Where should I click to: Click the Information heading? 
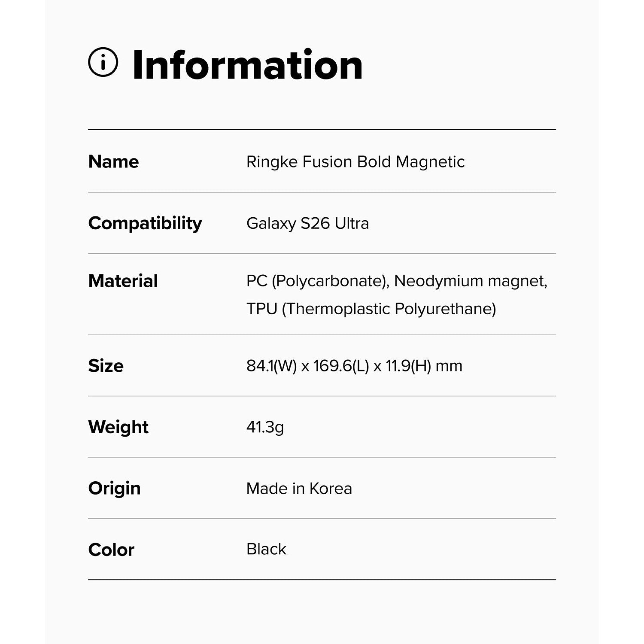click(247, 65)
